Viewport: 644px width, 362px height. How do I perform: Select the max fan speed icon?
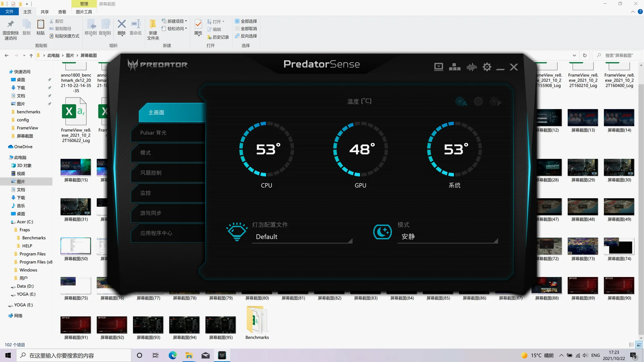pos(478,102)
